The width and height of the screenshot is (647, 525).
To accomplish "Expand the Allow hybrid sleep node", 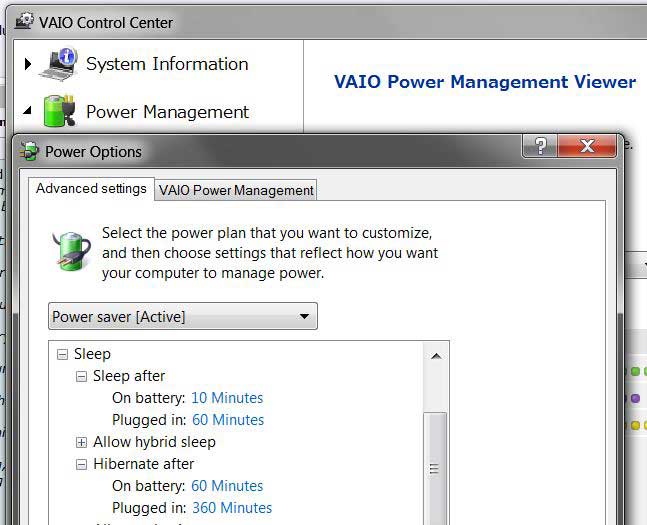I will 81,442.
